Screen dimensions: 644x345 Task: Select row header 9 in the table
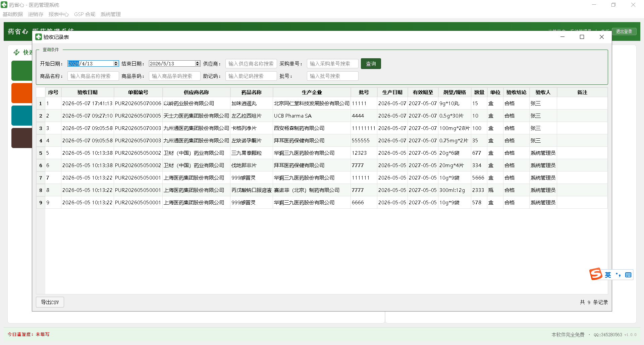(41, 203)
